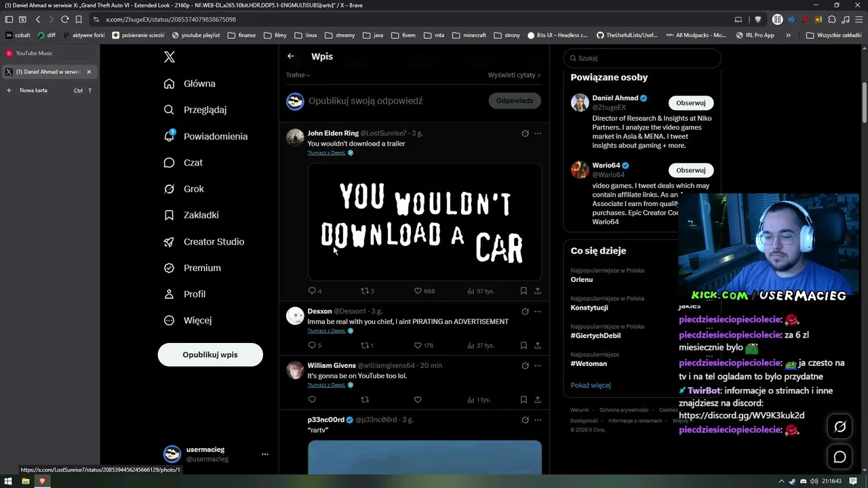Image resolution: width=868 pixels, height=488 pixels.
Task: Open a new tab with Nowa karta
Action: pyautogui.click(x=49, y=90)
